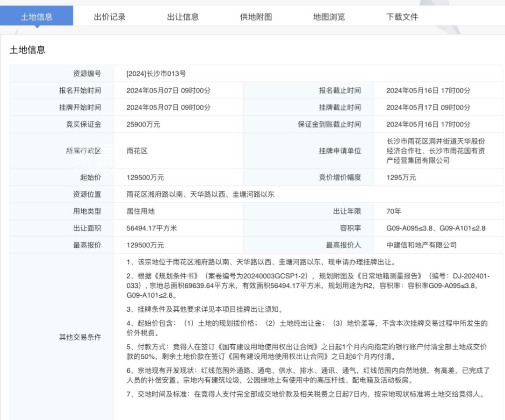Image resolution: width=505 pixels, height=420 pixels.
Task: Open the 出让信息 tab
Action: point(183,17)
